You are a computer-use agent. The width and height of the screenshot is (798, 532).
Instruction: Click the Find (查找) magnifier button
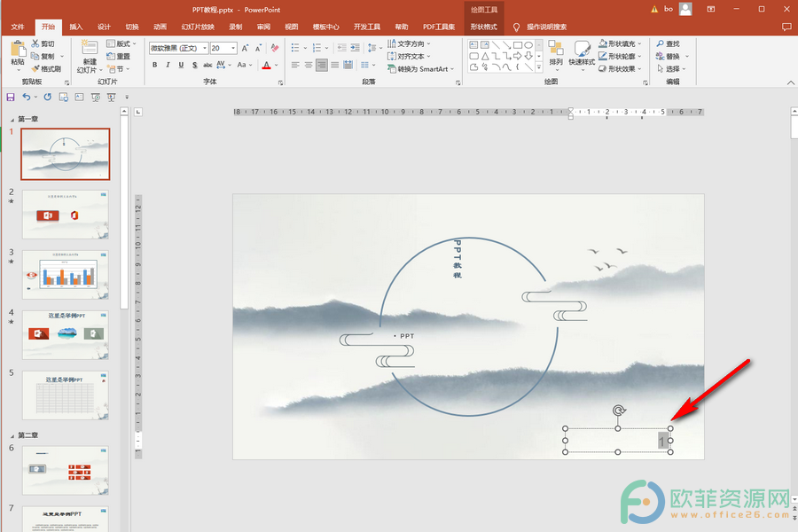click(669, 43)
